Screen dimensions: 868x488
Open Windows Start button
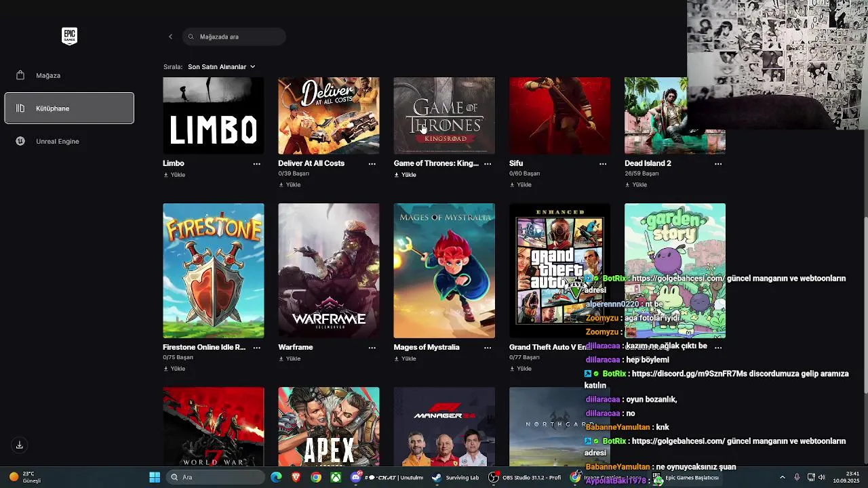click(x=155, y=477)
